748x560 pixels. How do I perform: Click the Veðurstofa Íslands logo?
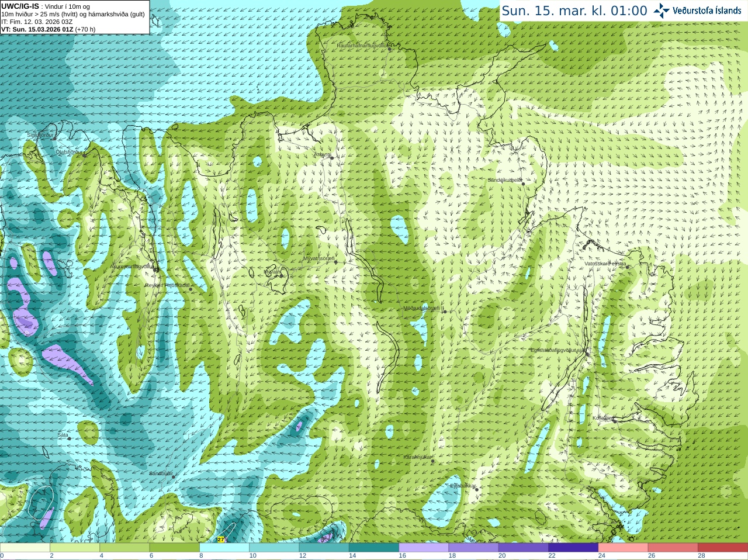(698, 11)
